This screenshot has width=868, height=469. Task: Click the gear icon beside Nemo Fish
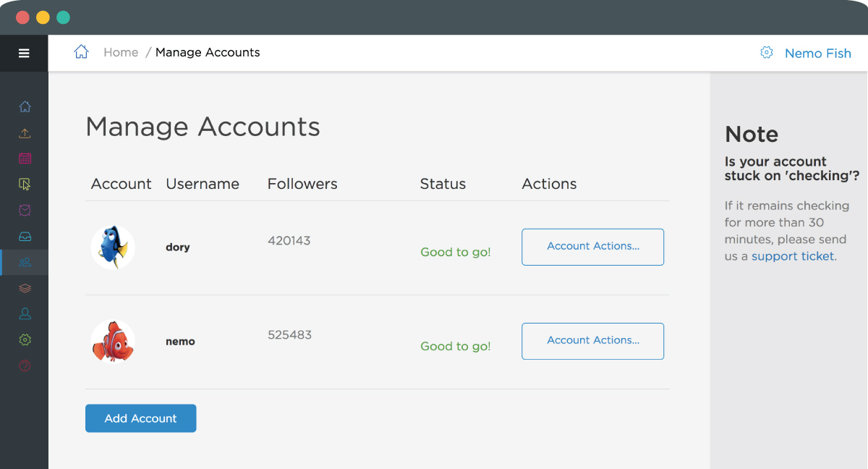(767, 52)
